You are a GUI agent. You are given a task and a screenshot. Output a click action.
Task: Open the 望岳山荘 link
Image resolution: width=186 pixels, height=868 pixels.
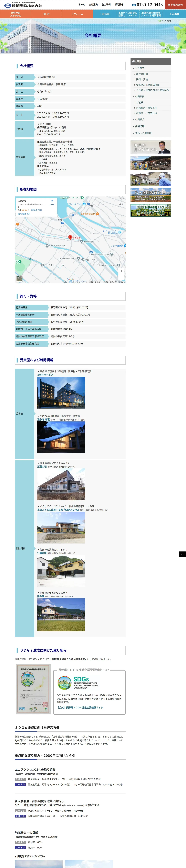pos(42,467)
